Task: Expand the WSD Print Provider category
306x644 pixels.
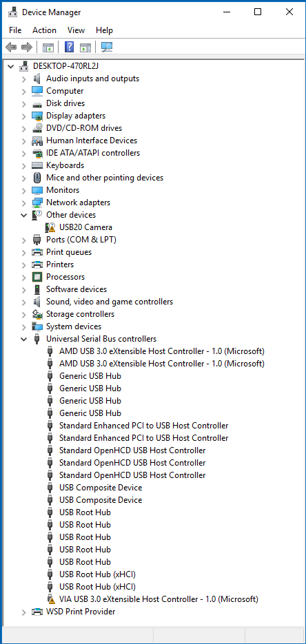Action: (24, 612)
